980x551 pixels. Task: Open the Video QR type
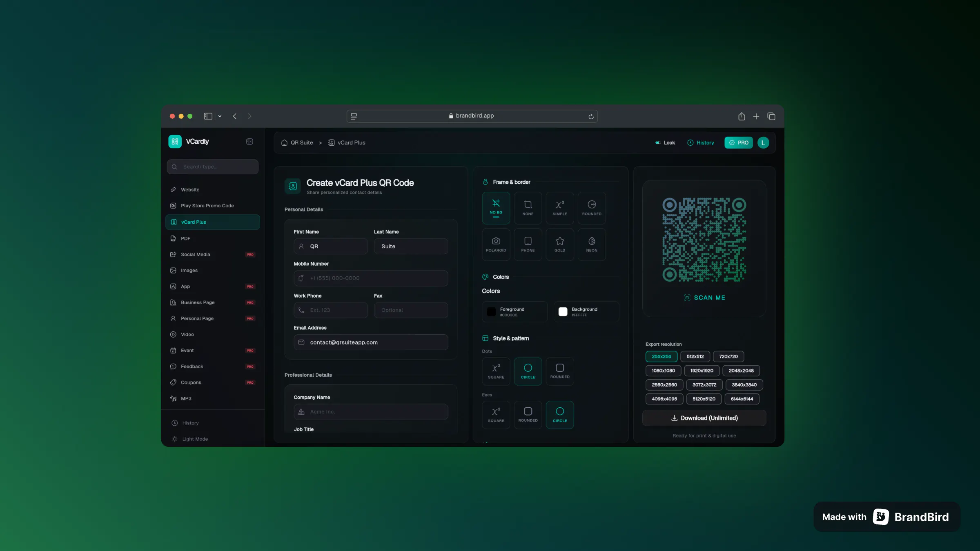[x=213, y=334]
